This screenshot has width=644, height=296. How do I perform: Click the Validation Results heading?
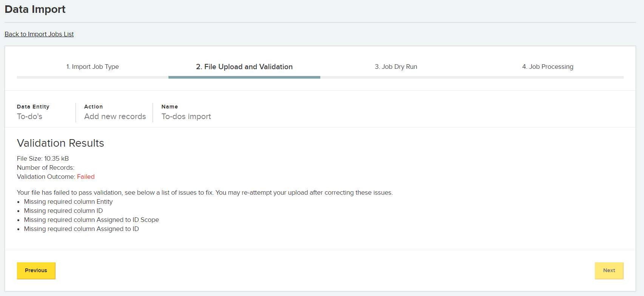pyautogui.click(x=60, y=143)
